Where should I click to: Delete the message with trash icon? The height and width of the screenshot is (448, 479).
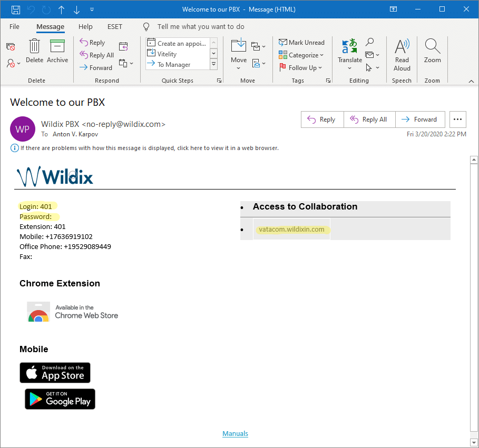(35, 51)
